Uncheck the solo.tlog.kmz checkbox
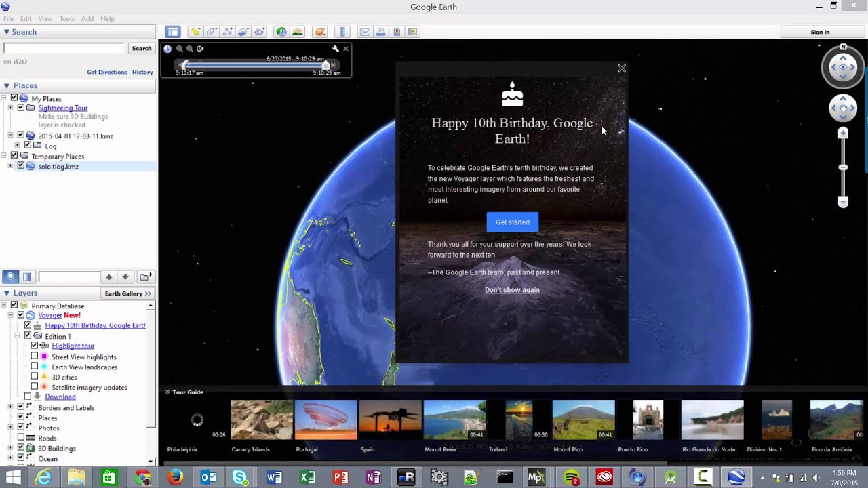 click(21, 166)
